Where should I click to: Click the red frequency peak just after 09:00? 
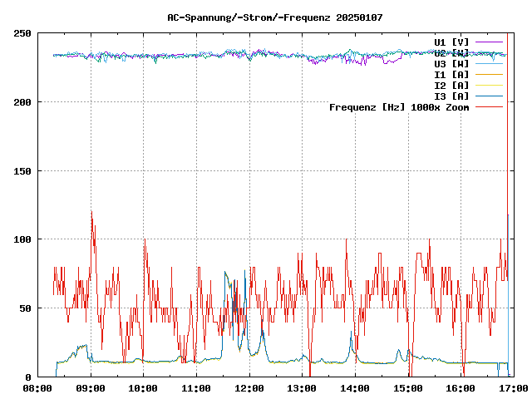pos(91,213)
